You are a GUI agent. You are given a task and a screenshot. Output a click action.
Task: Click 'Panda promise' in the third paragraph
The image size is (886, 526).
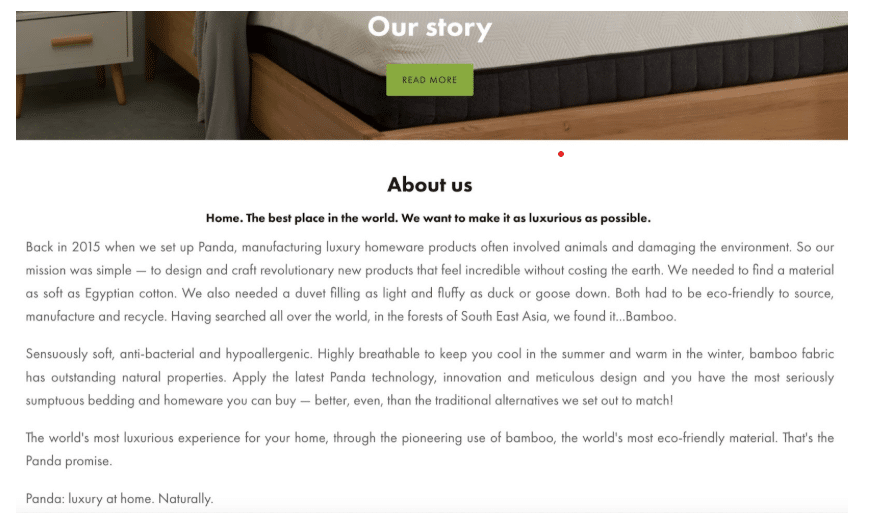click(x=68, y=461)
